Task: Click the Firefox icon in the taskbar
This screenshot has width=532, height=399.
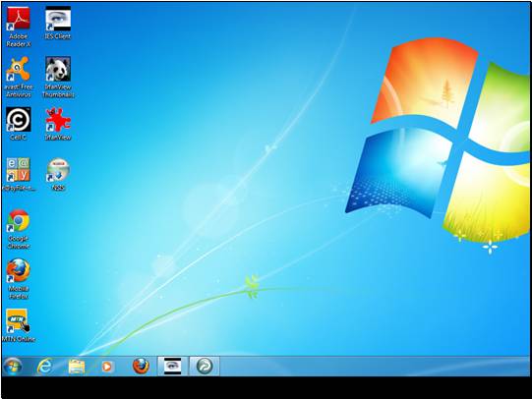Action: click(x=141, y=367)
